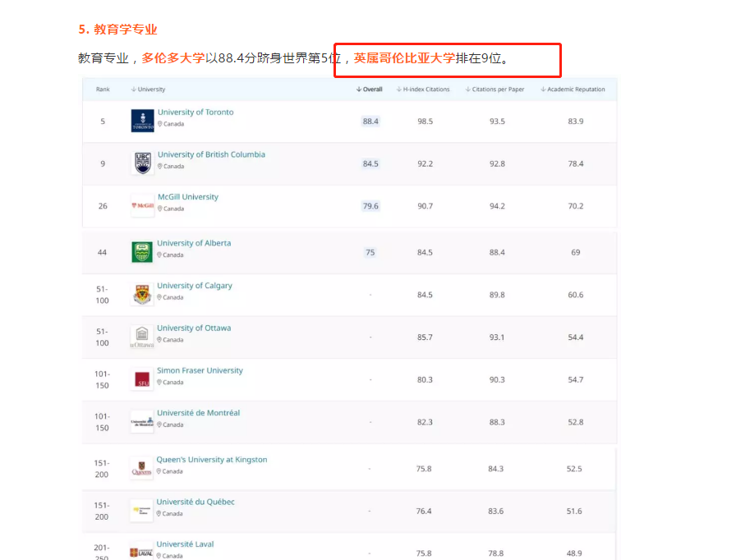Click location pin under McGill University
Image resolution: width=736 pixels, height=560 pixels.
(x=160, y=209)
